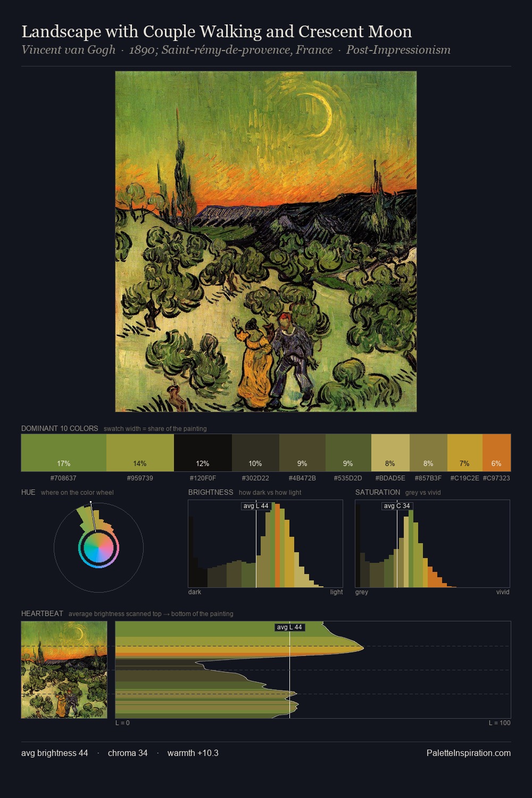
Task: Click the hex code #535D2D text
Action: pyautogui.click(x=348, y=478)
